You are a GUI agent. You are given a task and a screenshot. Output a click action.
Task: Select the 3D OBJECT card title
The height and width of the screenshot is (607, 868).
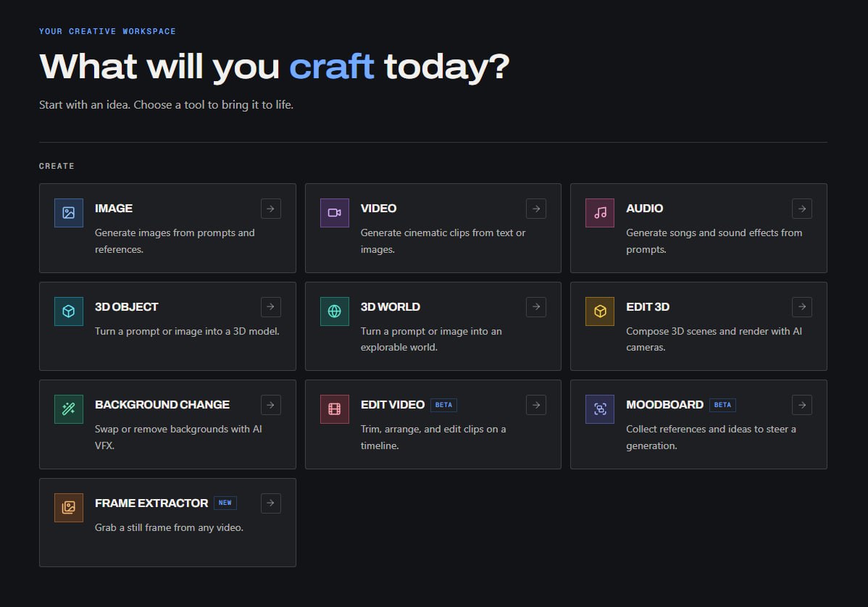[126, 307]
